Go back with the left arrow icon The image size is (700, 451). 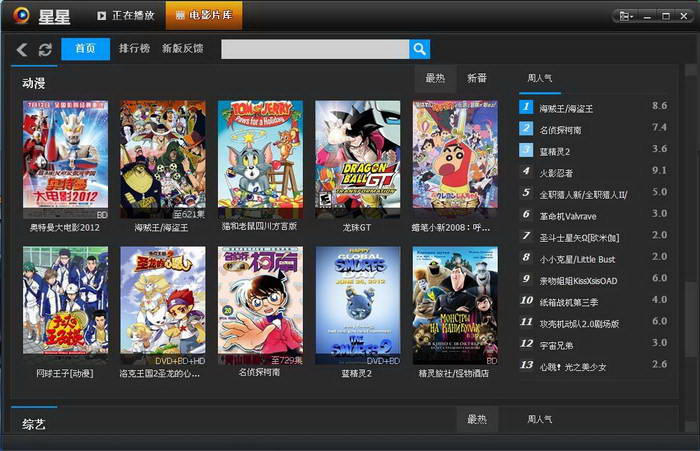(22, 49)
